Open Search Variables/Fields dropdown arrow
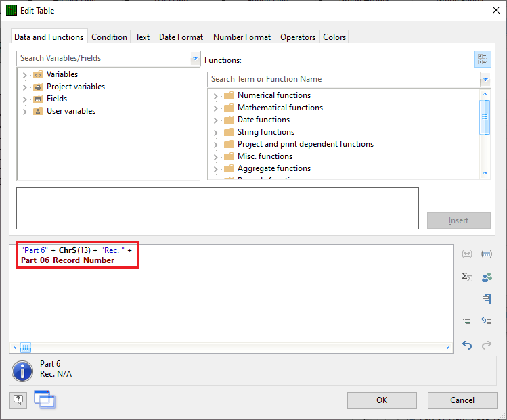Image resolution: width=507 pixels, height=420 pixels. pyautogui.click(x=195, y=59)
